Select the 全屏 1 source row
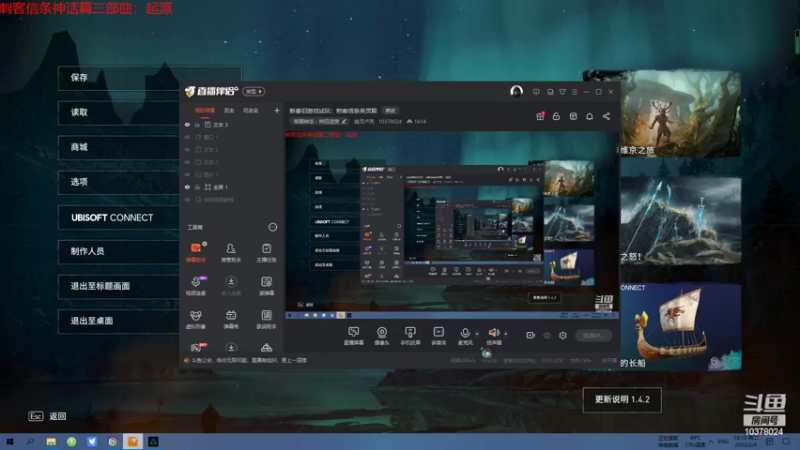 coord(231,187)
